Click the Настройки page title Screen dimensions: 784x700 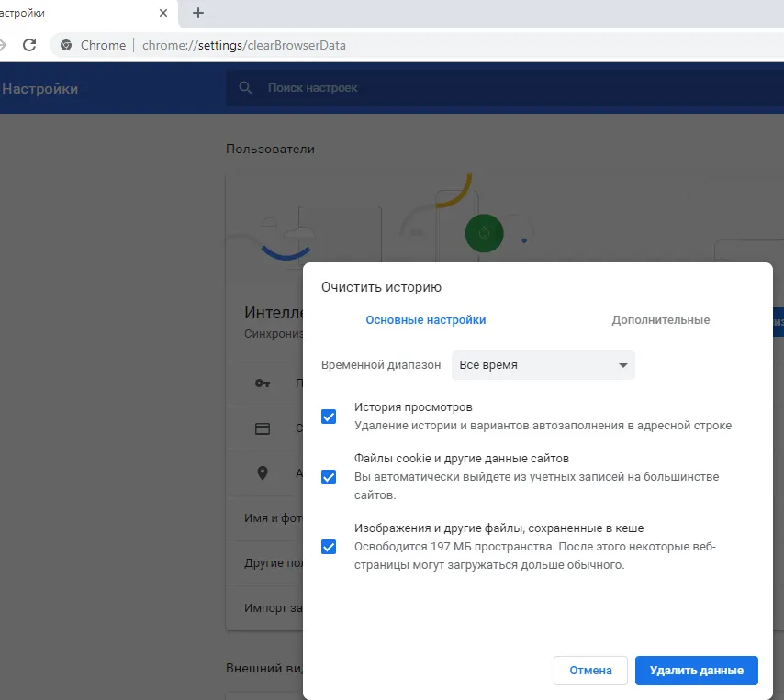tap(40, 88)
